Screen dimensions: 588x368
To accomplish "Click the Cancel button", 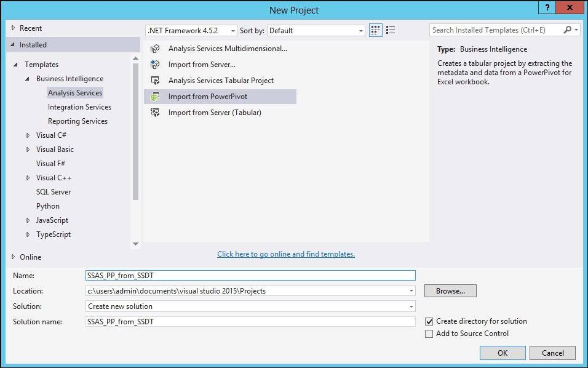I will pos(553,353).
